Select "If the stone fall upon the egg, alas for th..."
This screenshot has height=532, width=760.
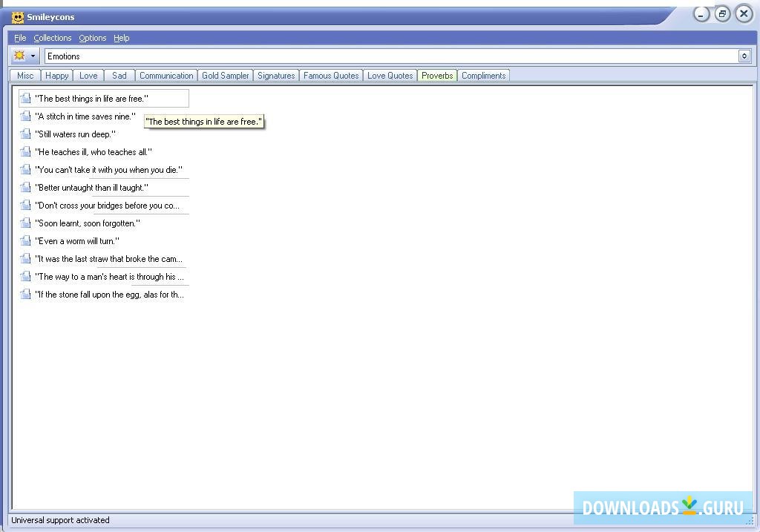[x=110, y=295]
